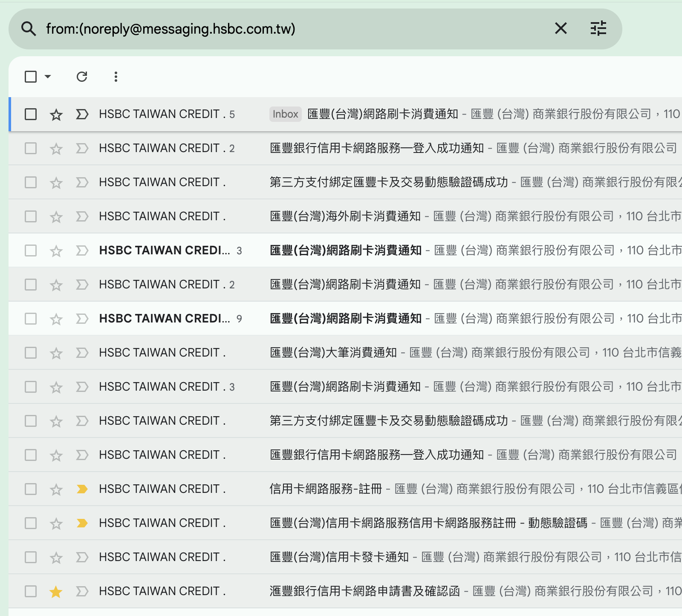Mark the 信用卡發卡通知 email as important
The height and width of the screenshot is (616, 682).
pyautogui.click(x=82, y=557)
